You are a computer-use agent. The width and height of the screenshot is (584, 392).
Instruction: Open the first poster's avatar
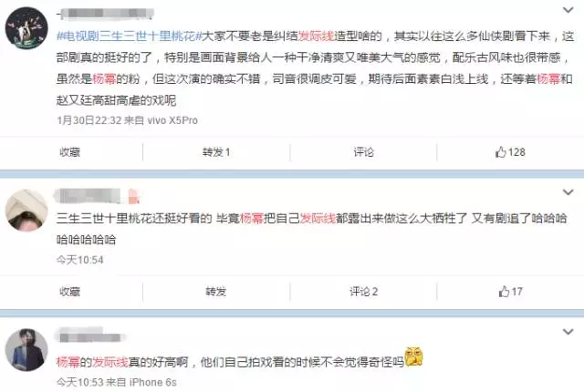coord(26,28)
